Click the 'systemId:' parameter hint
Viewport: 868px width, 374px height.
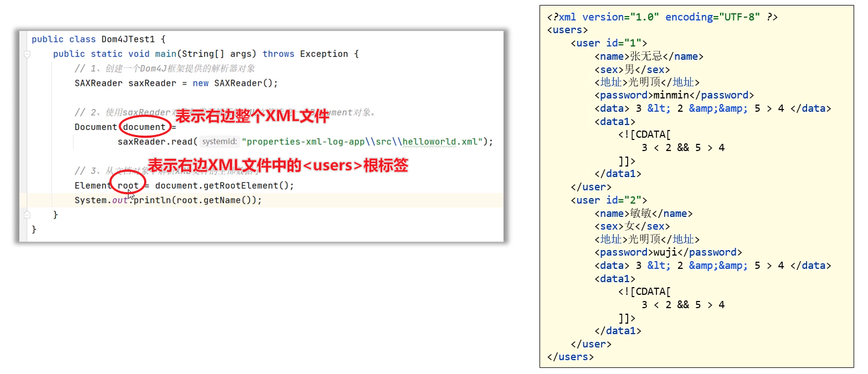[x=219, y=142]
